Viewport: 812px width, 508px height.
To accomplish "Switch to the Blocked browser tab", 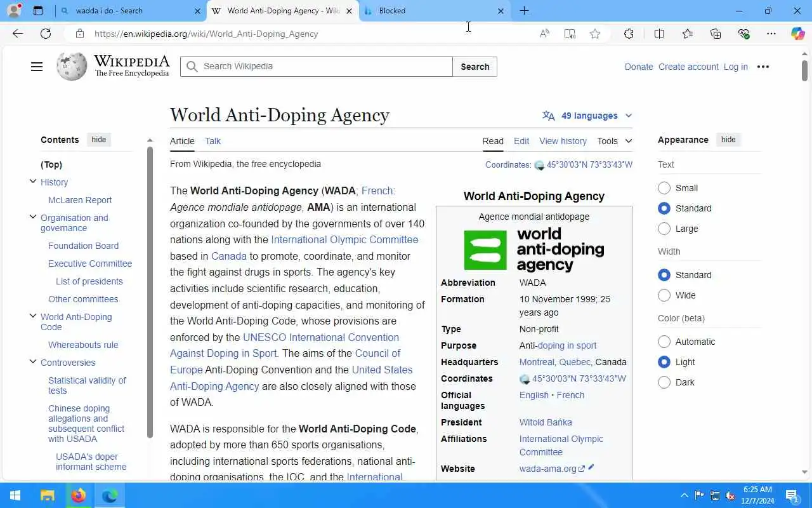I will (x=435, y=11).
